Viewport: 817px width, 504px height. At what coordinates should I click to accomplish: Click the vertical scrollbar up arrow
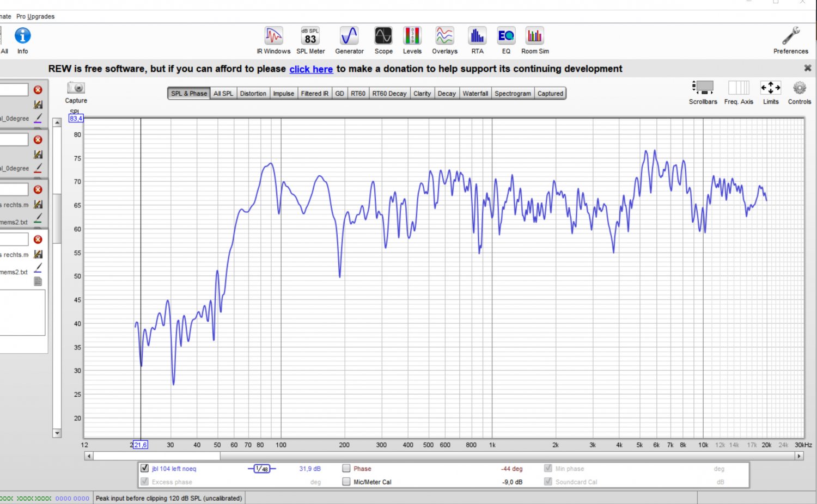[57, 122]
